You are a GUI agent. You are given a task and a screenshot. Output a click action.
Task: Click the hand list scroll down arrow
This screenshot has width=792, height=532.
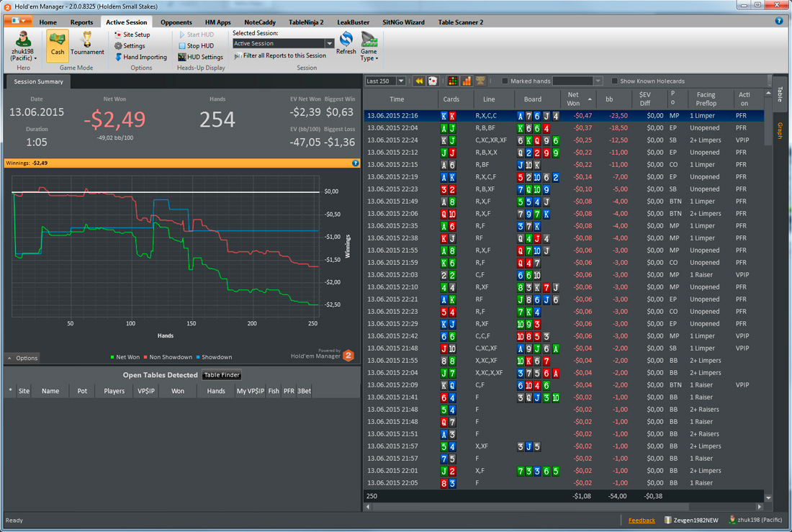point(768,497)
